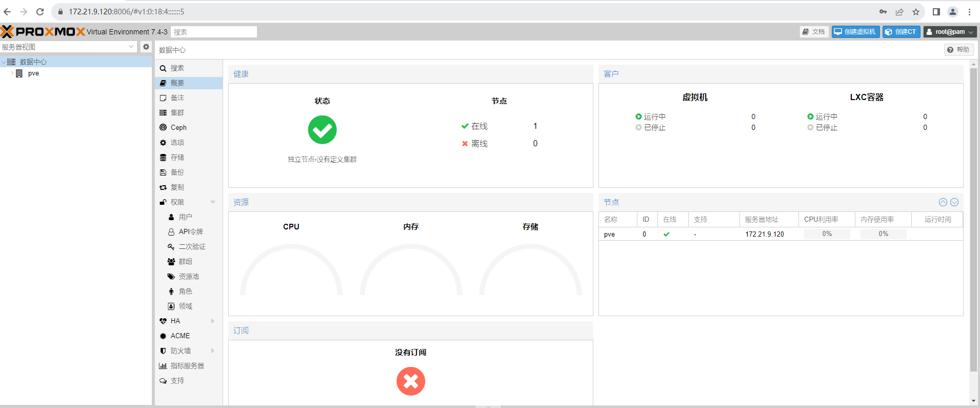Open Ceph configuration page
This screenshot has height=408, width=980.
189,128
